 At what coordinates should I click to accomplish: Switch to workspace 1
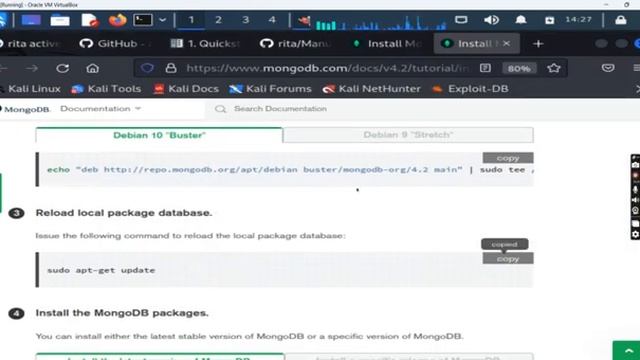tap(191, 20)
